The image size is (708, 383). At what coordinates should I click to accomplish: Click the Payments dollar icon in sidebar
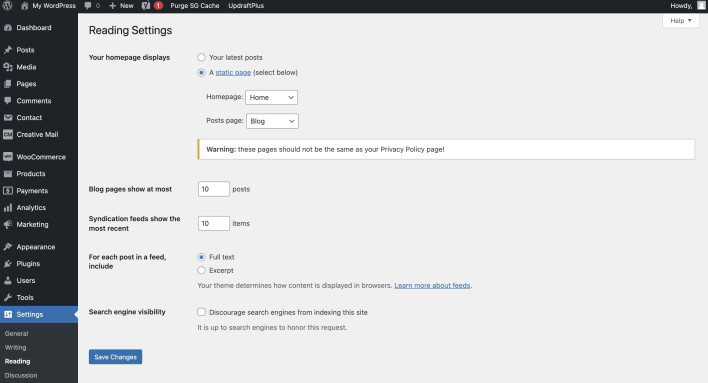(x=8, y=191)
